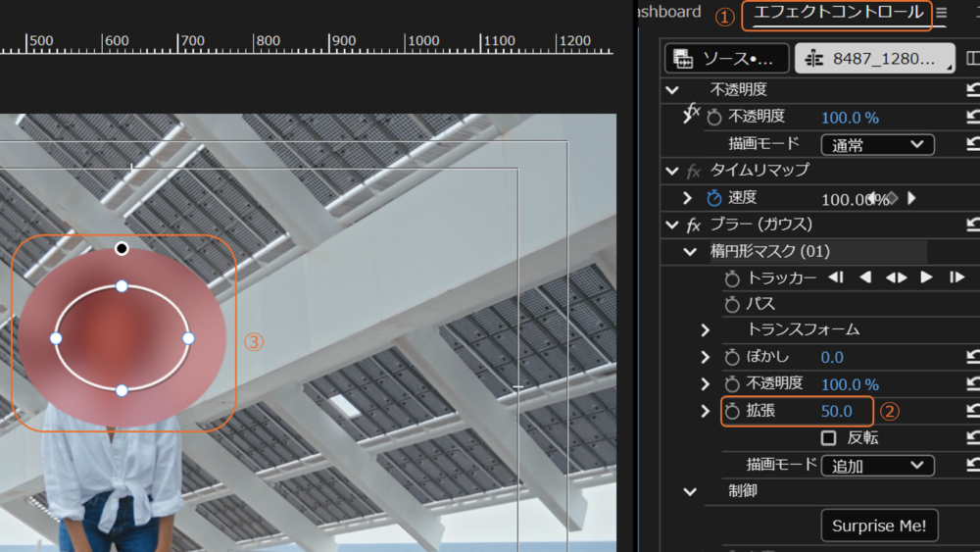Image resolution: width=980 pixels, height=552 pixels.
Task: Toggle the ブラー (ガウス) fx icon
Action: 693,226
